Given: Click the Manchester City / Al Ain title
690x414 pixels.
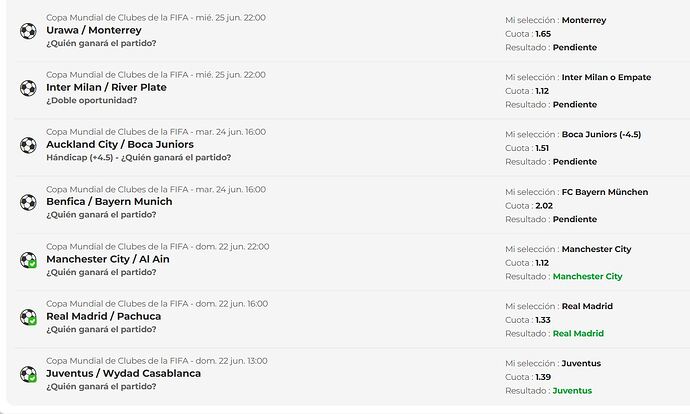Looking at the screenshot, I should 108,259.
